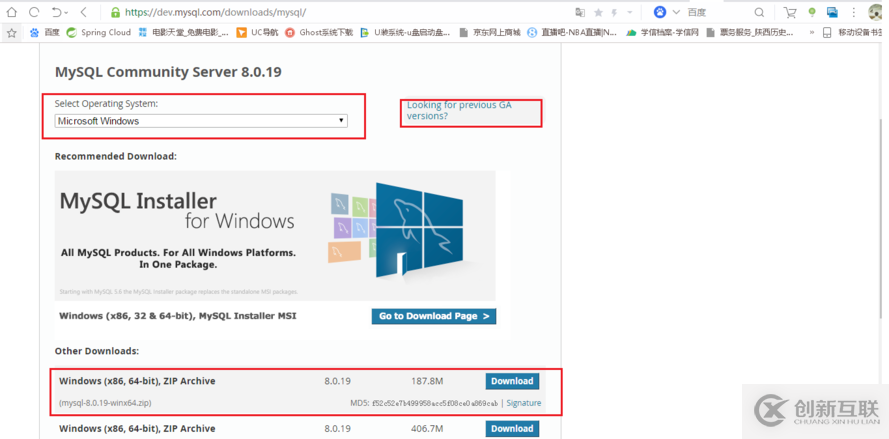Click the Recommended Download: label
889x439 pixels.
[x=116, y=156]
